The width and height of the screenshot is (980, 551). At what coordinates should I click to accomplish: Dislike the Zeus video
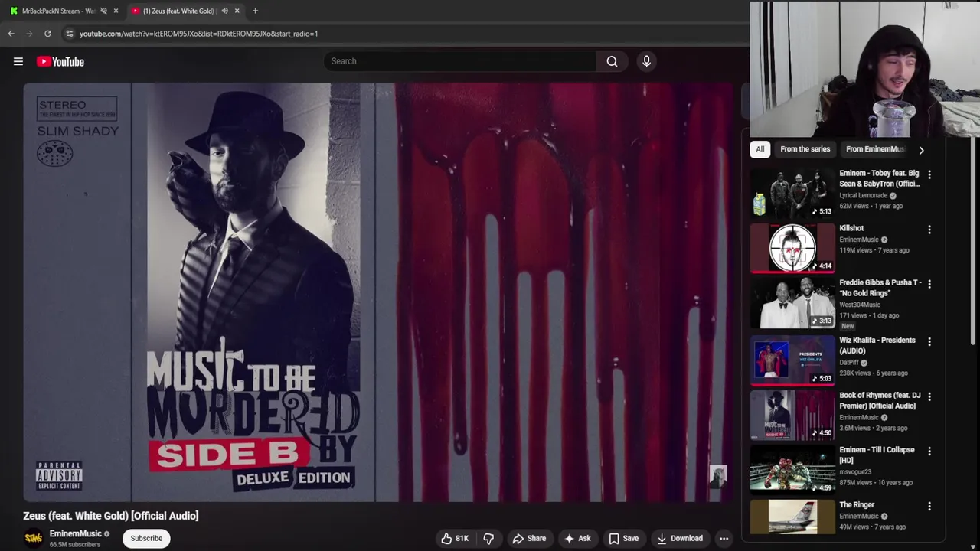(488, 538)
